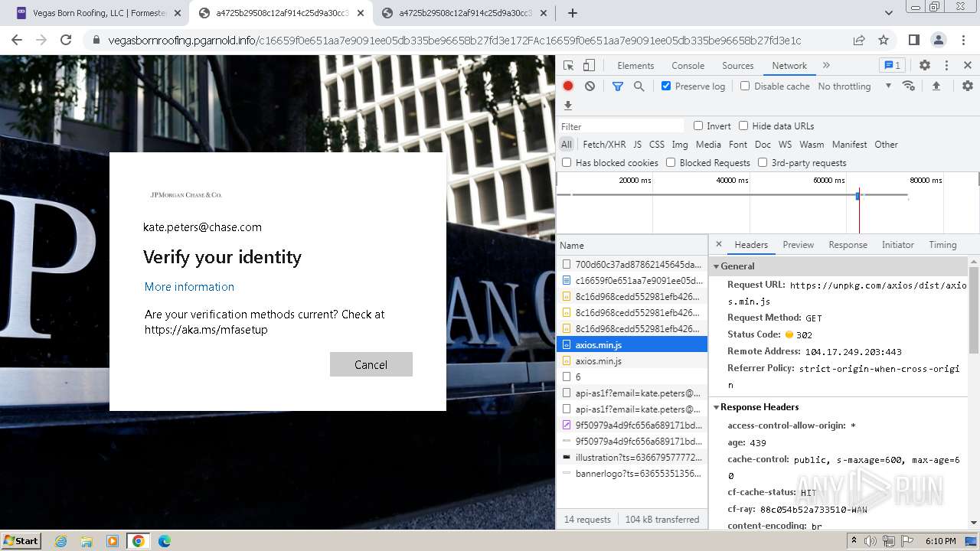Open a new browser tab
The height and width of the screenshot is (551, 980).
(572, 13)
